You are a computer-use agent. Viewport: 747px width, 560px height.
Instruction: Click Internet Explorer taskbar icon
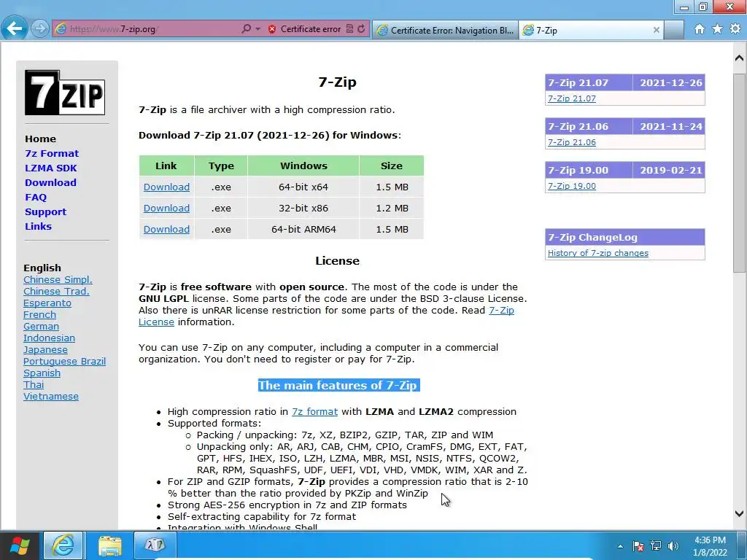63,545
